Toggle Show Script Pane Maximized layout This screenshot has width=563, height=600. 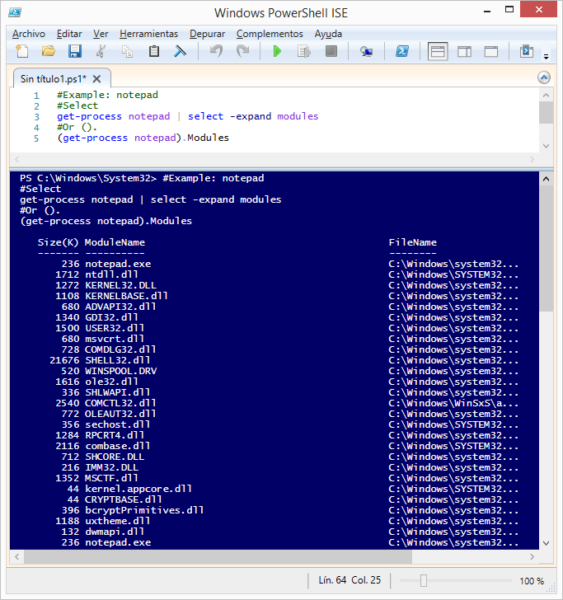pos(491,51)
